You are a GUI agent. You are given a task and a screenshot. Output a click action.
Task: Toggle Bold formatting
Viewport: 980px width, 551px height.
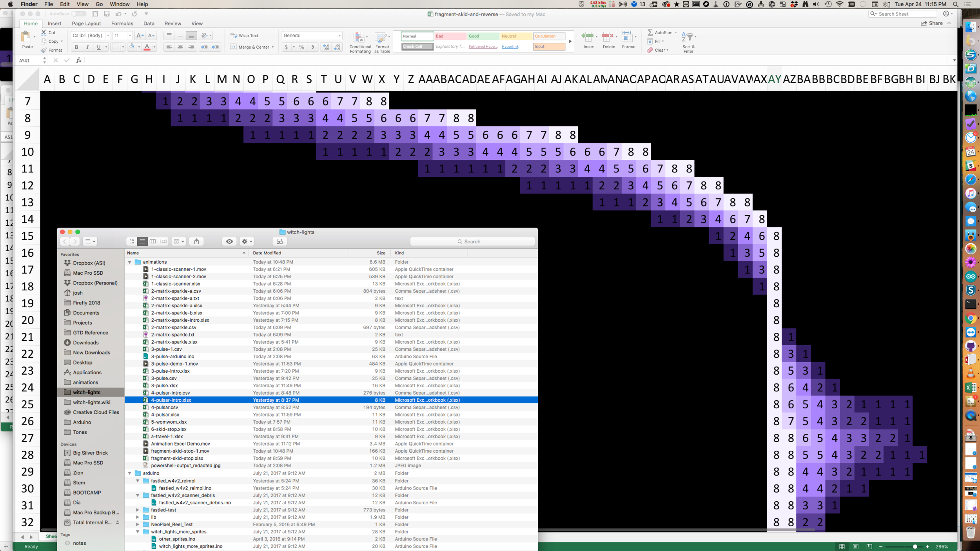pyautogui.click(x=76, y=47)
